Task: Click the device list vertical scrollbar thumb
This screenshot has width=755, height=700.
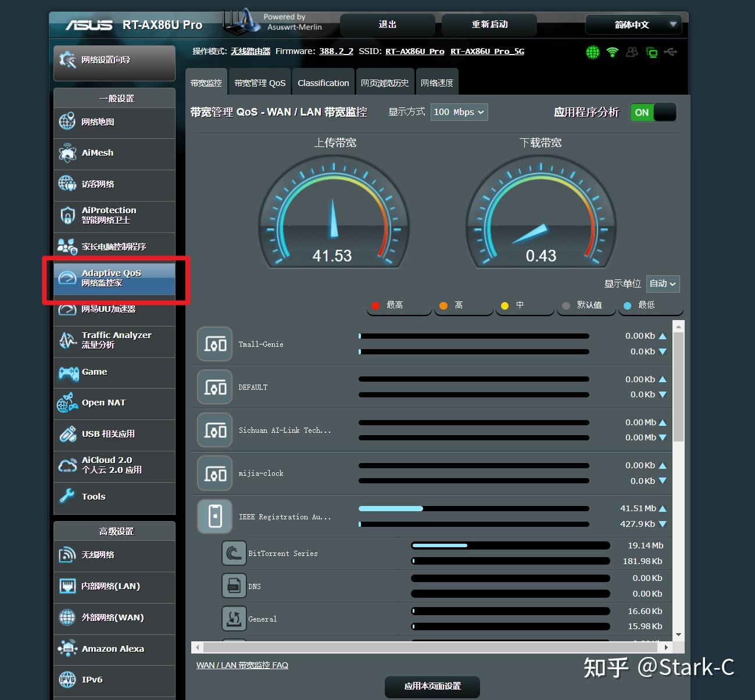Action: click(678, 387)
